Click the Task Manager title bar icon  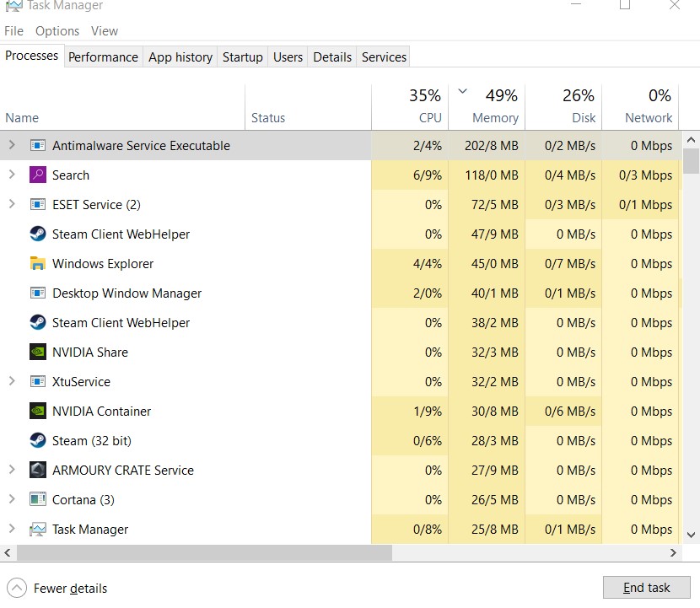[13, 6]
